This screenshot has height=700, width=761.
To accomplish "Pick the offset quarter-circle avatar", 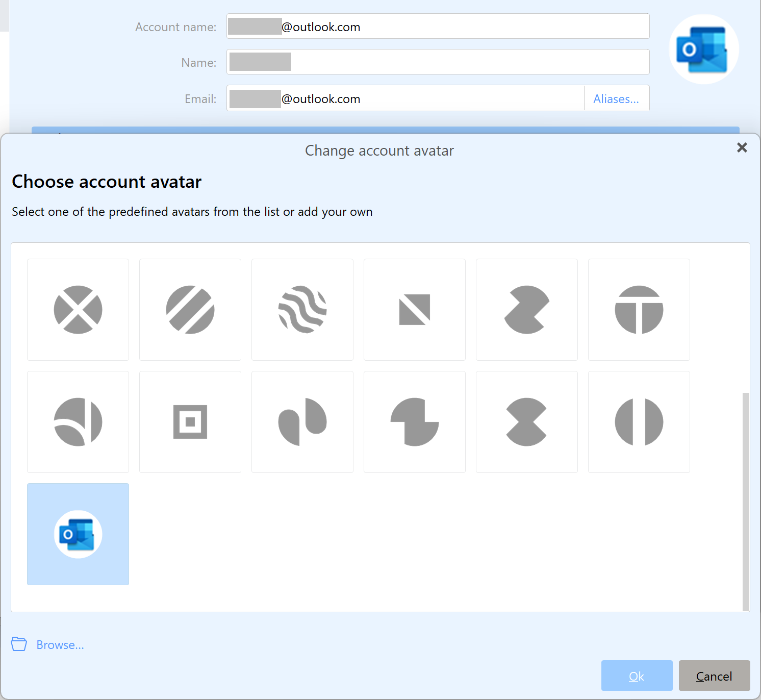I will click(x=415, y=422).
